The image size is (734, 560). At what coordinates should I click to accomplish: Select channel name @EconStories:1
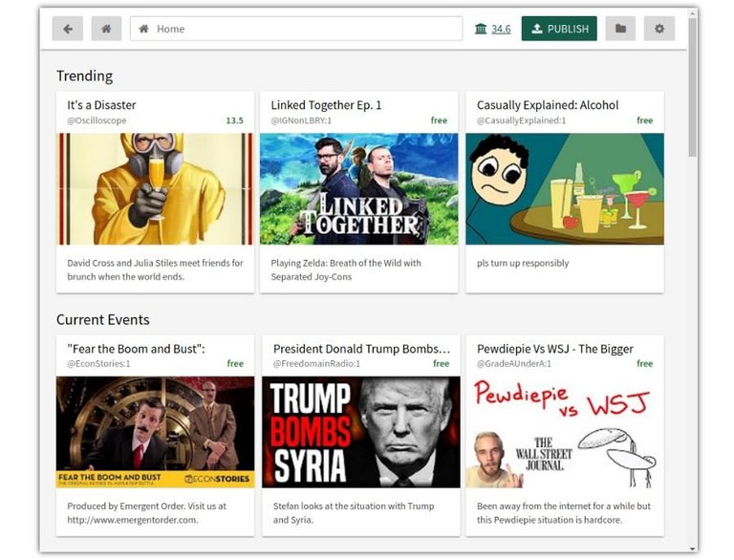click(98, 363)
